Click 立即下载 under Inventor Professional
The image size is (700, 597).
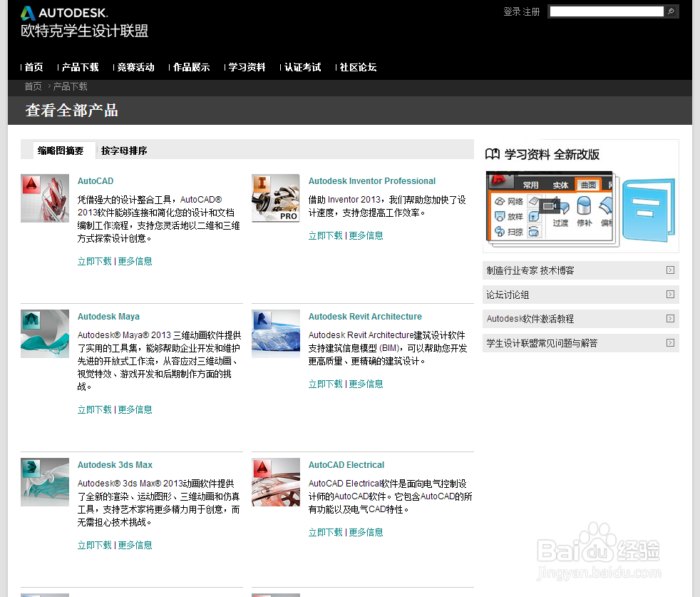[326, 236]
